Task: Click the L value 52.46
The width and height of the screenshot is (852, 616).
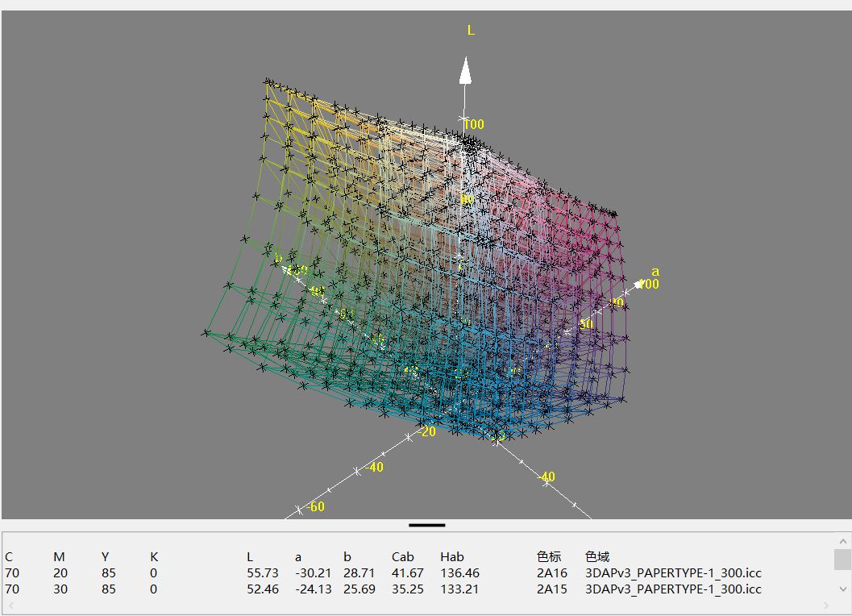Action: (263, 589)
